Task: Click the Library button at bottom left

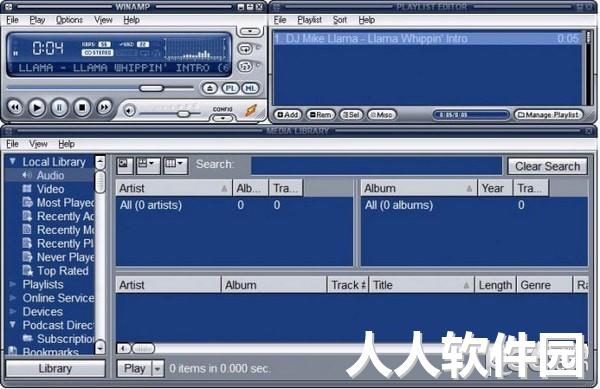Action: tap(55, 368)
